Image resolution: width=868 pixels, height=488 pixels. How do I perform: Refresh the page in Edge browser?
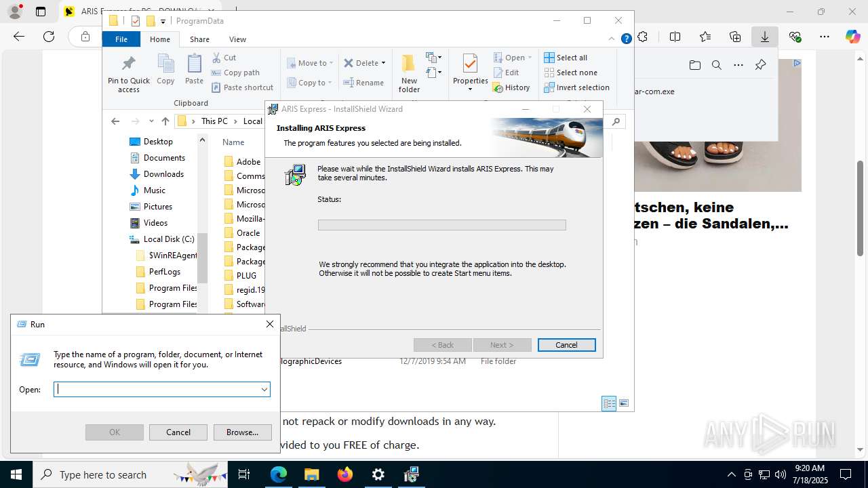coord(49,37)
